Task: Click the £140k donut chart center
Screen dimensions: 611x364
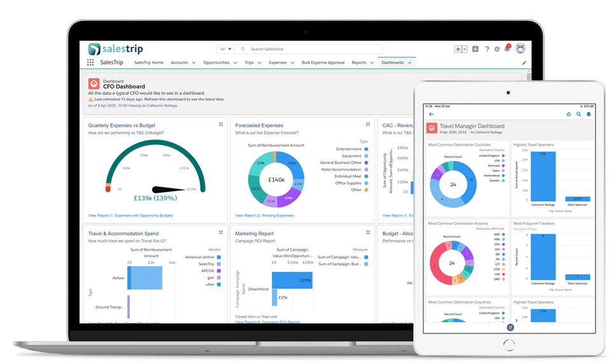Action: (x=276, y=179)
